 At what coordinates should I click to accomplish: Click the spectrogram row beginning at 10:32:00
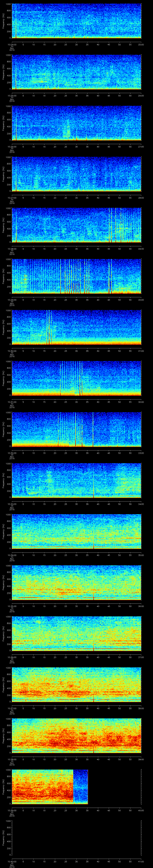pyautogui.click(x=76, y=429)
